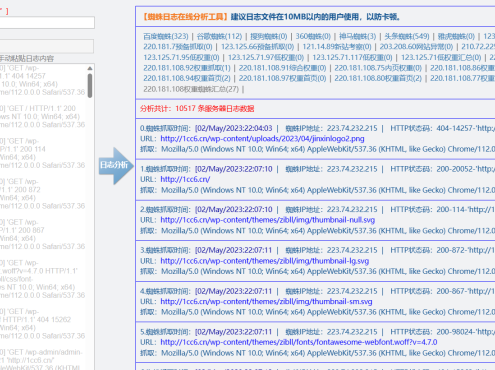The height and width of the screenshot is (370, 495).
Task: Select the 220.181.108.92权重抓取(1) link
Action: point(187,68)
